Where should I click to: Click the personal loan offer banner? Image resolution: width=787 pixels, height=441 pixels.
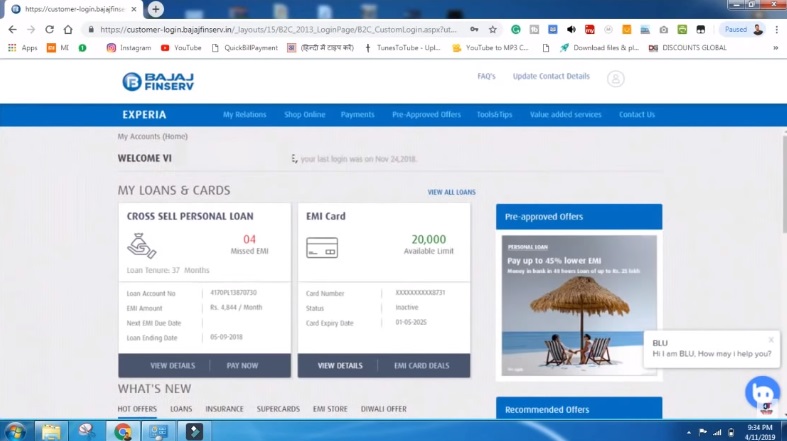[x=579, y=305]
